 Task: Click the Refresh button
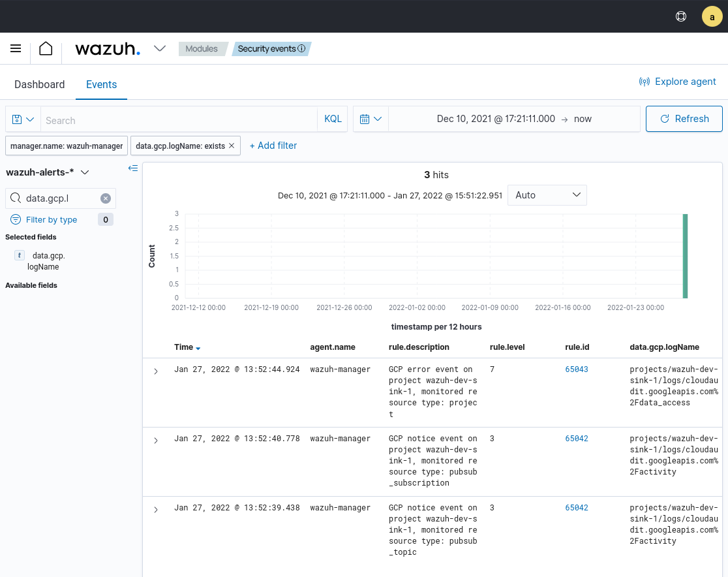point(684,119)
